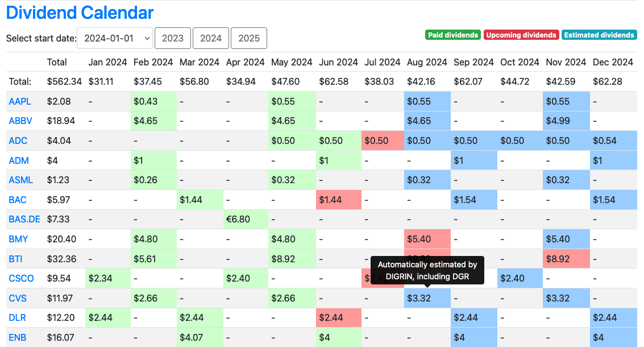Viewport: 644px width, 347px height.
Task: Click ADM's $1 September estimated cell
Action: 474,160
